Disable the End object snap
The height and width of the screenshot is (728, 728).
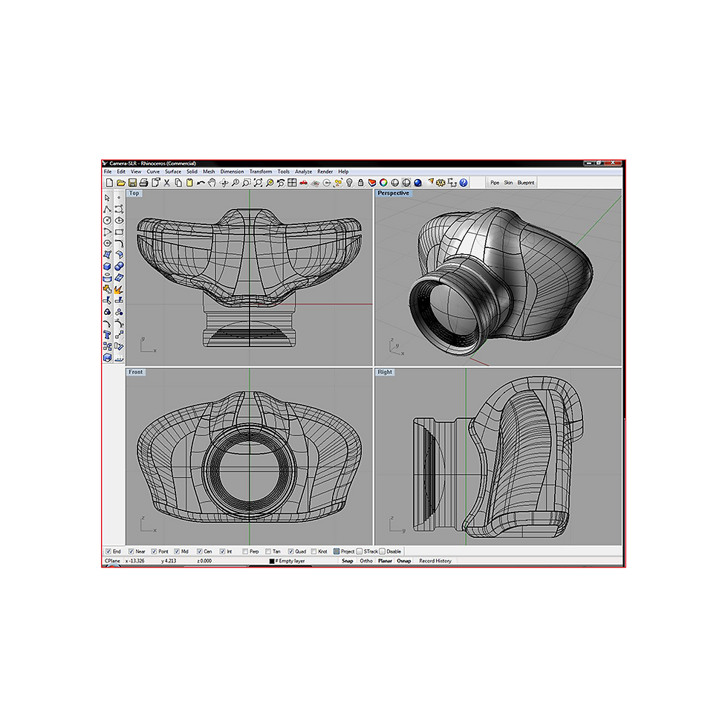[x=107, y=551]
